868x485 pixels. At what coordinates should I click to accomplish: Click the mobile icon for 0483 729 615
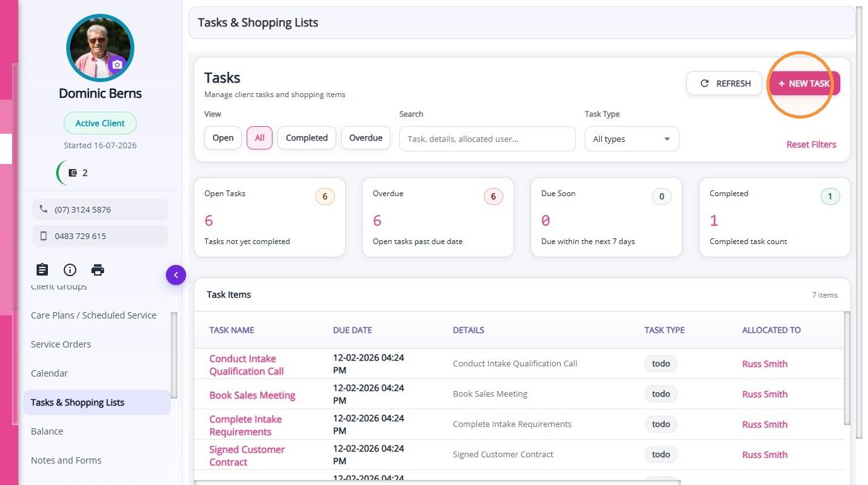click(x=44, y=236)
